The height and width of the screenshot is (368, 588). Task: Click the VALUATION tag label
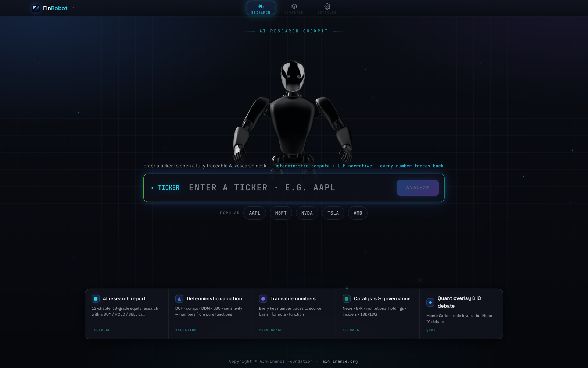pos(186,330)
